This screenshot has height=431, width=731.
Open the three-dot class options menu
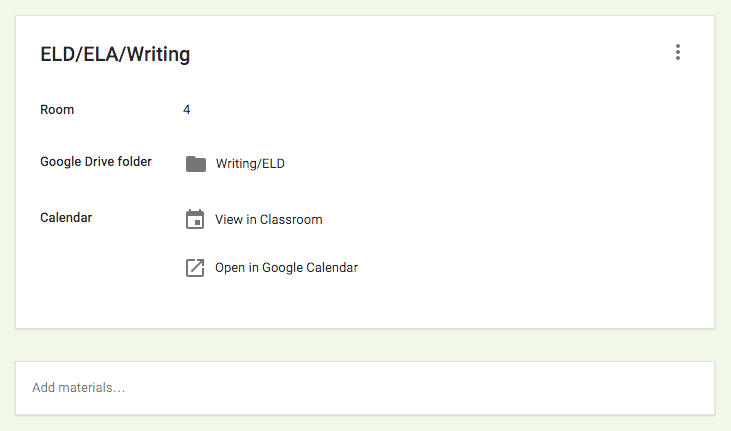point(678,53)
